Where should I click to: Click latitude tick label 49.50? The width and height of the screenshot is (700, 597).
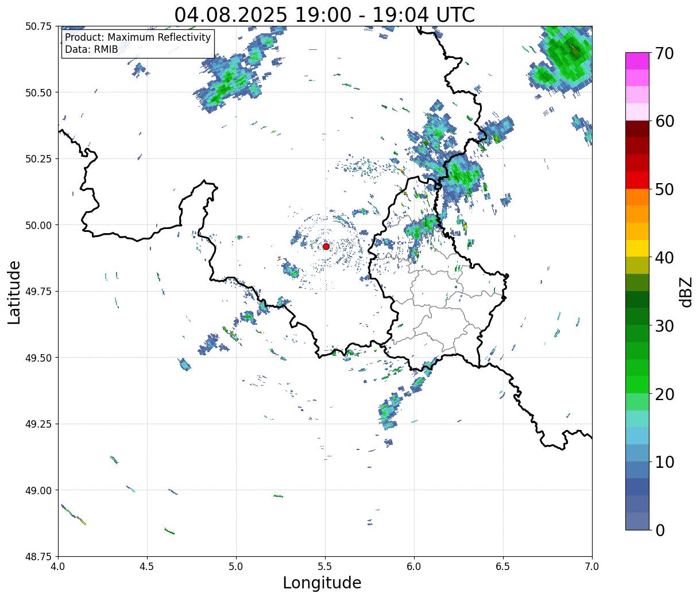click(x=38, y=358)
